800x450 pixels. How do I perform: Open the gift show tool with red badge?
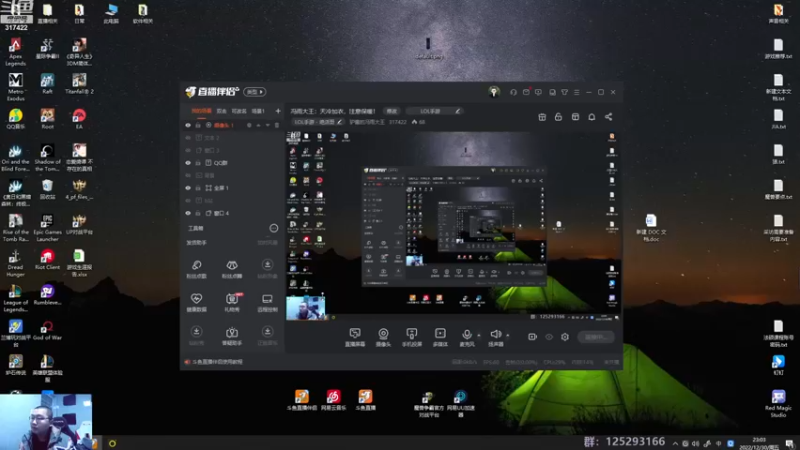point(232,302)
